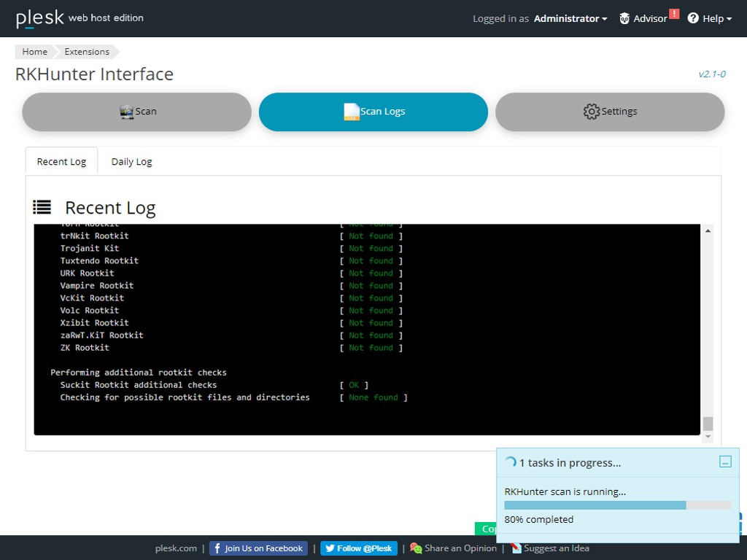Click the 'trNkit Rootkit' log line
Screen dimensions: 747x560
[94, 236]
